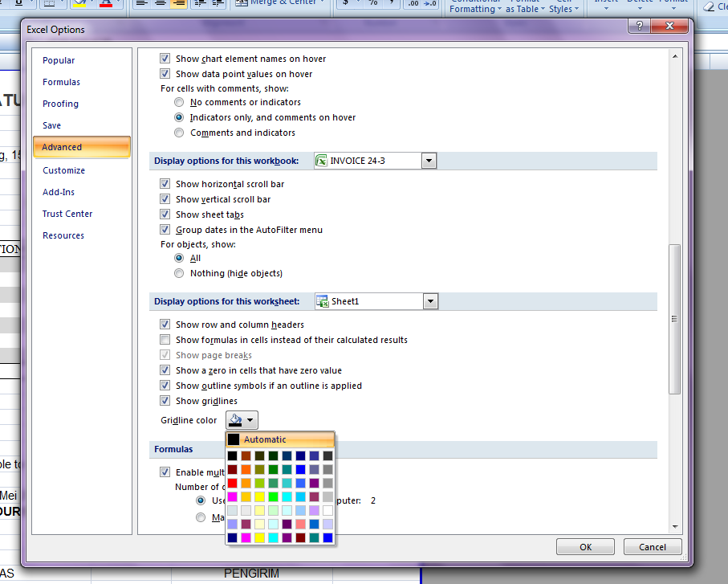
Task: Click the 'Gridline color' label text
Action: point(189,420)
